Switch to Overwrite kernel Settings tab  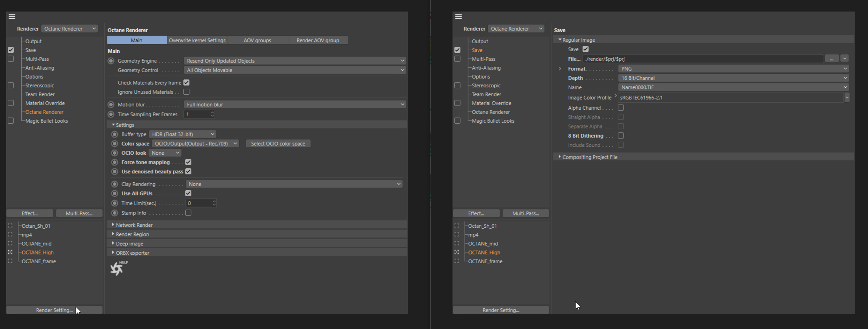point(197,40)
